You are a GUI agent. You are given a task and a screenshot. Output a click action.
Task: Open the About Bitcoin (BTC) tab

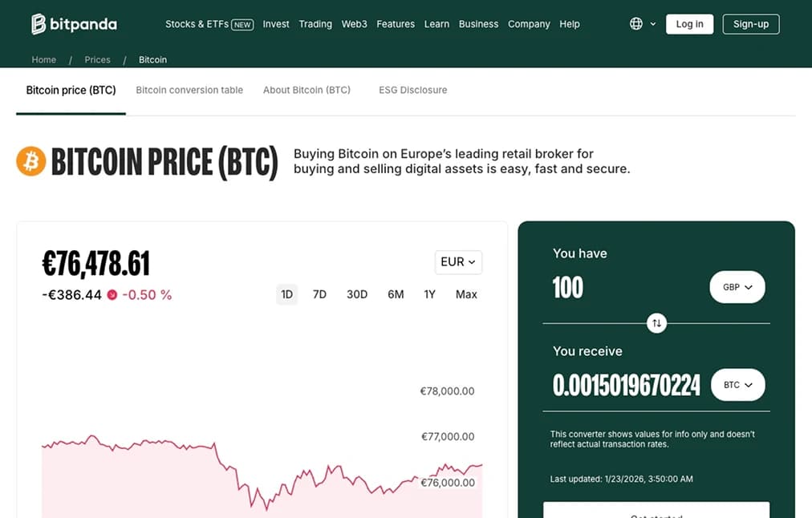point(307,90)
